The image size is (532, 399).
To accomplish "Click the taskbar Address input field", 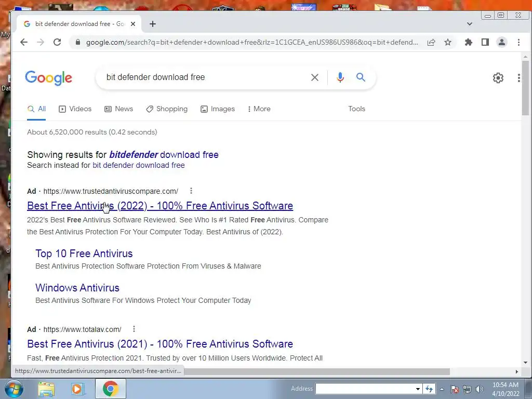I will click(365, 389).
